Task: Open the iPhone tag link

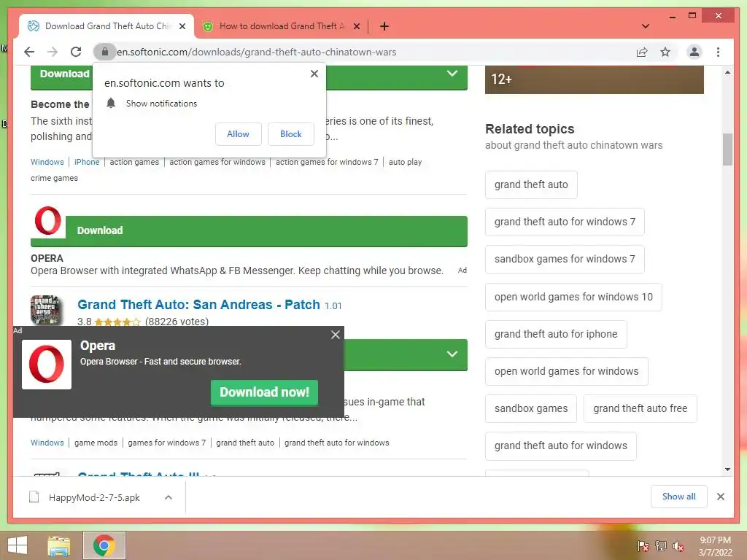Action: [87, 162]
